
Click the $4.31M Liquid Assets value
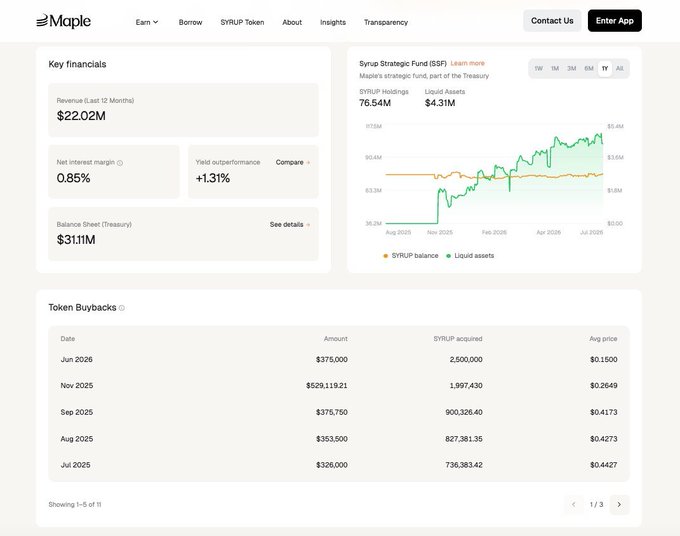point(440,103)
